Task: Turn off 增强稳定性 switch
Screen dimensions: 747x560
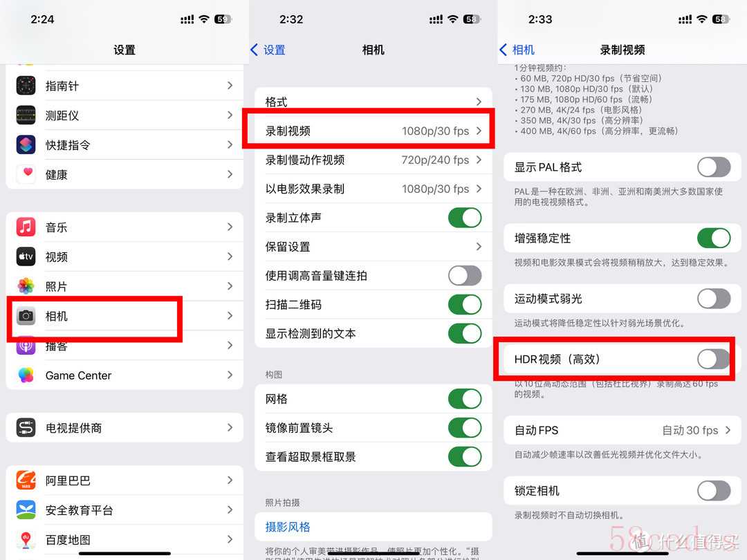Action: (x=714, y=238)
